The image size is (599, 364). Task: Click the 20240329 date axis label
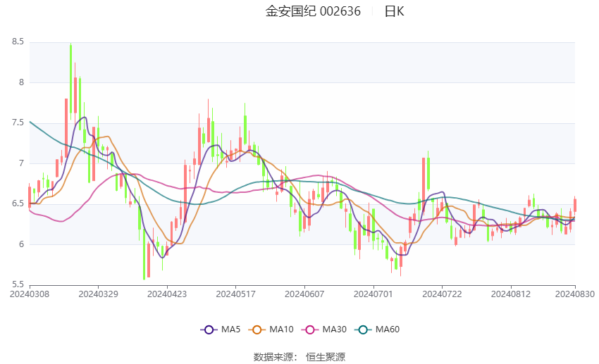pyautogui.click(x=98, y=294)
